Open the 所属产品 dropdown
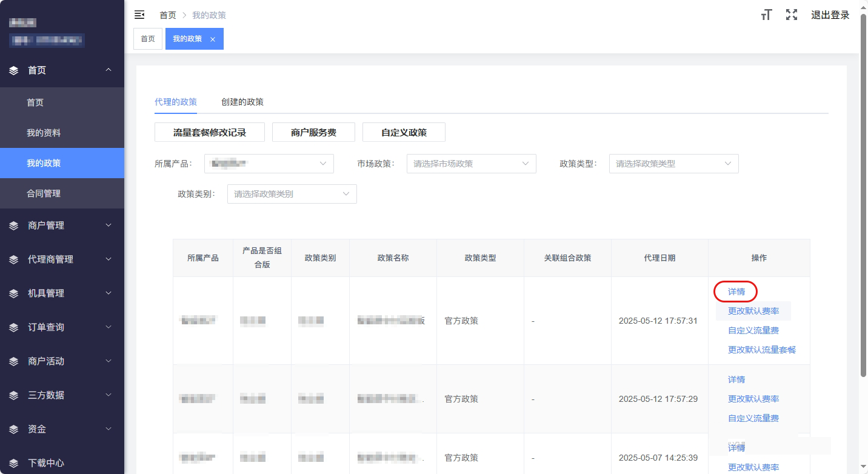Screen dimensions: 868x474 pyautogui.click(x=269, y=164)
